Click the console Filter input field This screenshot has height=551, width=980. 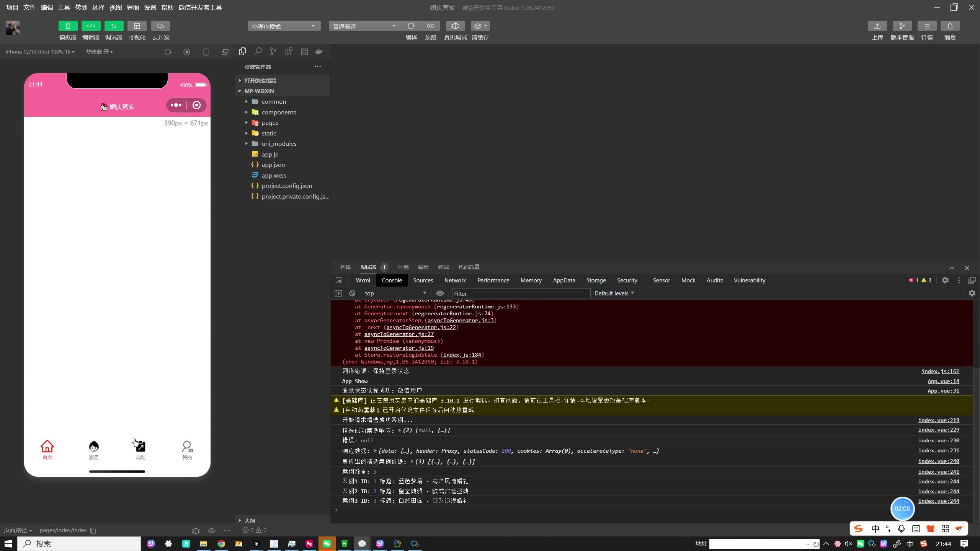click(x=521, y=293)
